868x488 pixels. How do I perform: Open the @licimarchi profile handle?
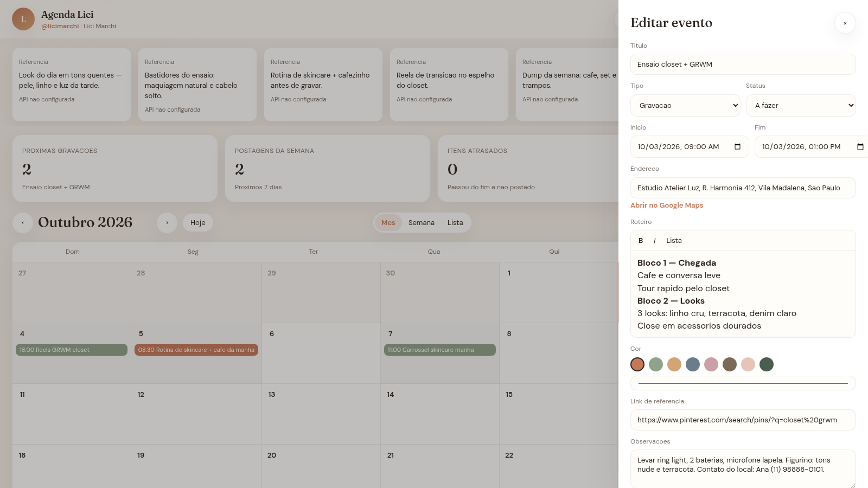coord(60,26)
